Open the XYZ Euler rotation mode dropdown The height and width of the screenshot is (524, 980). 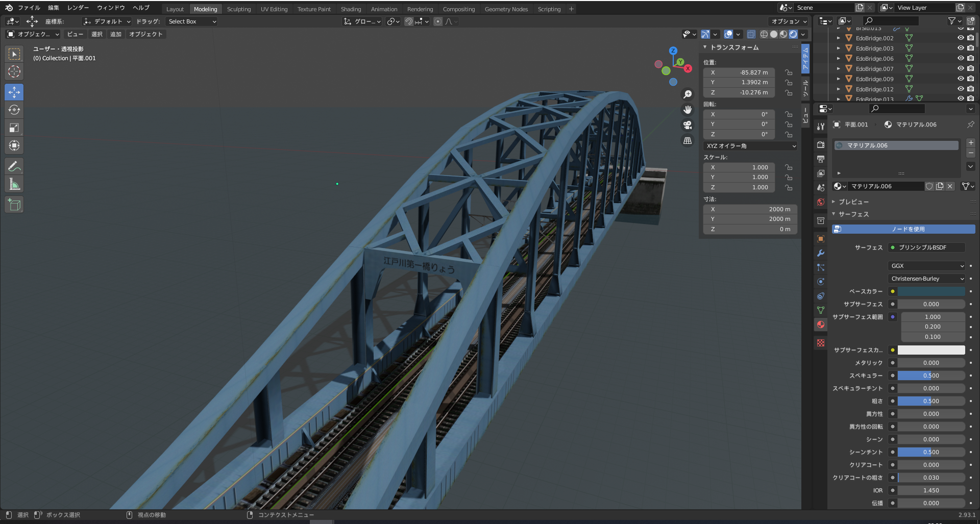coord(750,146)
